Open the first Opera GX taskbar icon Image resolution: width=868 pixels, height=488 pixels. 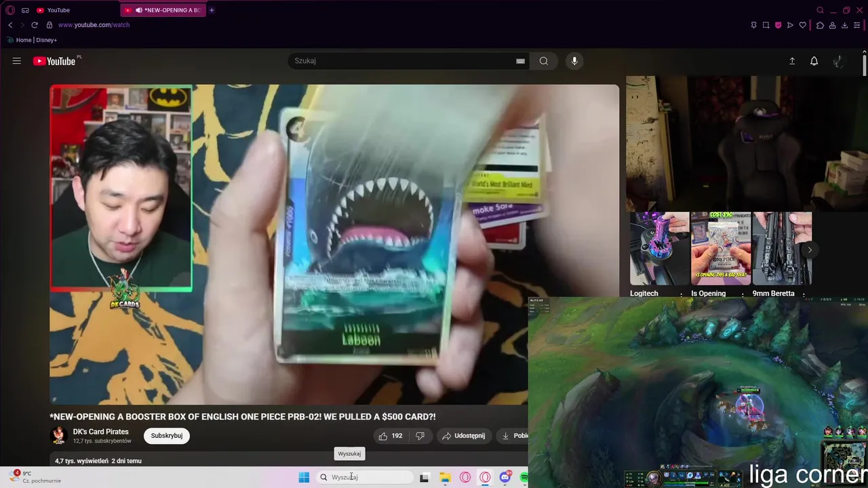click(465, 477)
